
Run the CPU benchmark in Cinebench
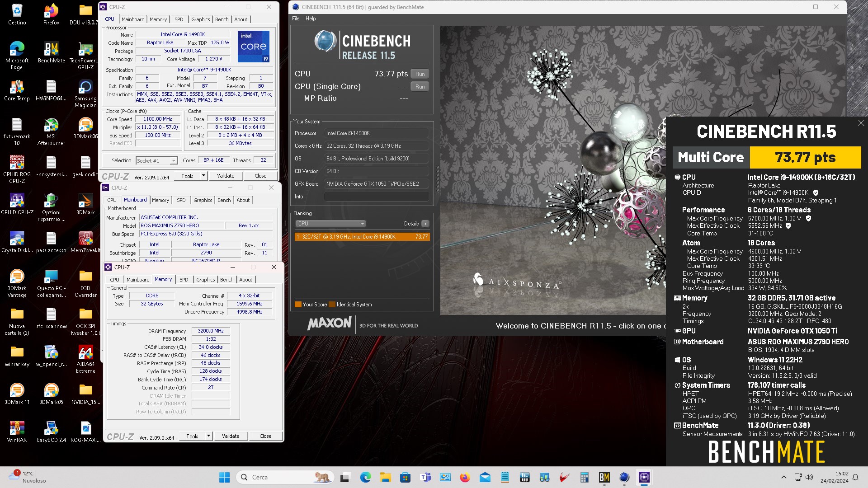pyautogui.click(x=420, y=74)
